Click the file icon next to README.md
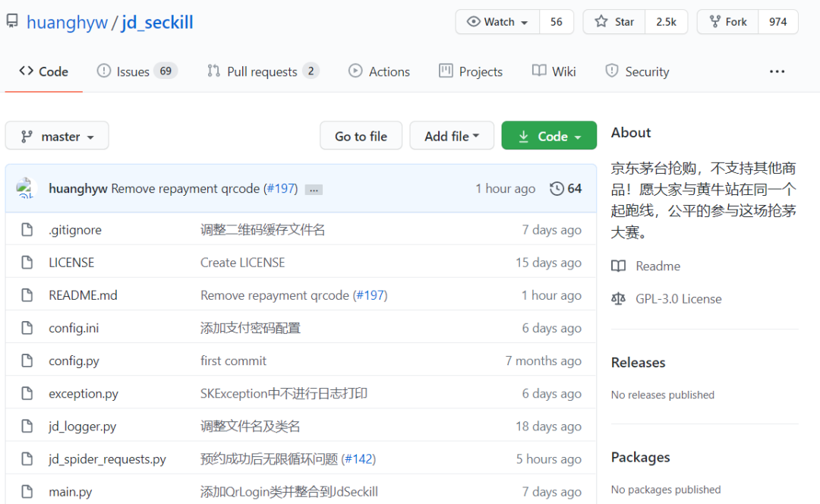Image resolution: width=820 pixels, height=504 pixels. [x=27, y=295]
